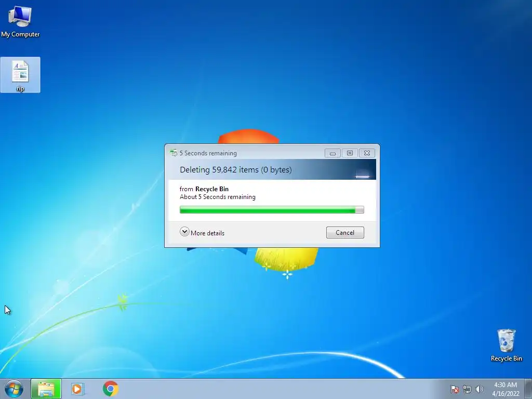532x399 pixels.
Task: Minimize the deleting items dialog
Action: [x=332, y=153]
